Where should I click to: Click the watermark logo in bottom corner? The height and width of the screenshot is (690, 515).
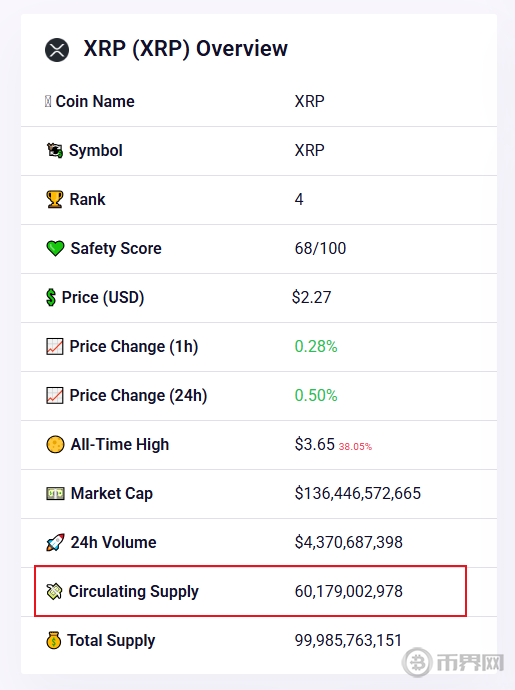[x=453, y=662]
